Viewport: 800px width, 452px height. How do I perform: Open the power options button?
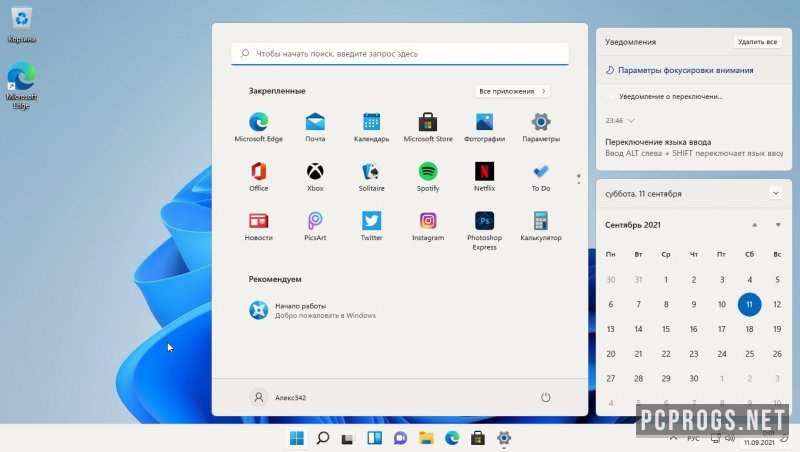pyautogui.click(x=545, y=397)
